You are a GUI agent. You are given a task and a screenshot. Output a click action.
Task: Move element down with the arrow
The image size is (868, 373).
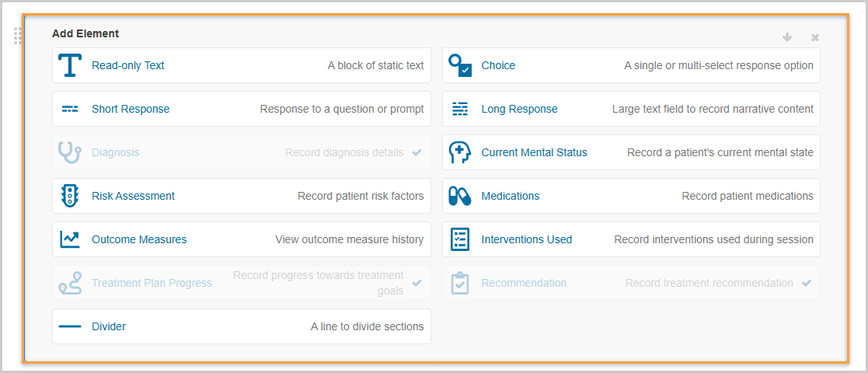[787, 37]
